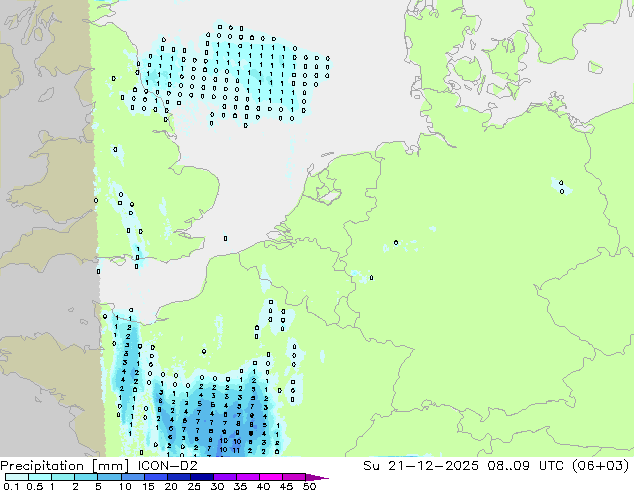Click the 'ICON-D2' model name label

click(167, 465)
